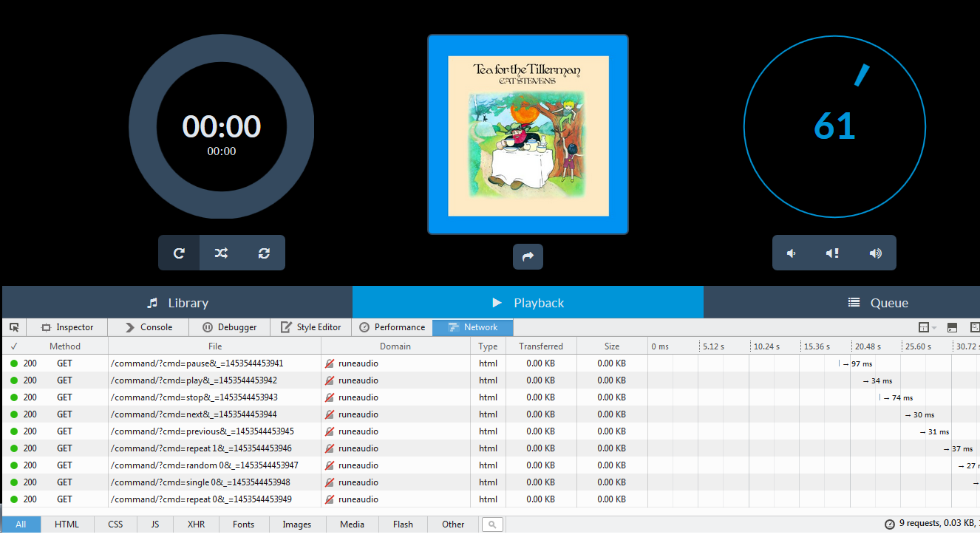Viewport: 980px width, 540px height.
Task: Filter requests by Fonts
Action: tap(243, 524)
